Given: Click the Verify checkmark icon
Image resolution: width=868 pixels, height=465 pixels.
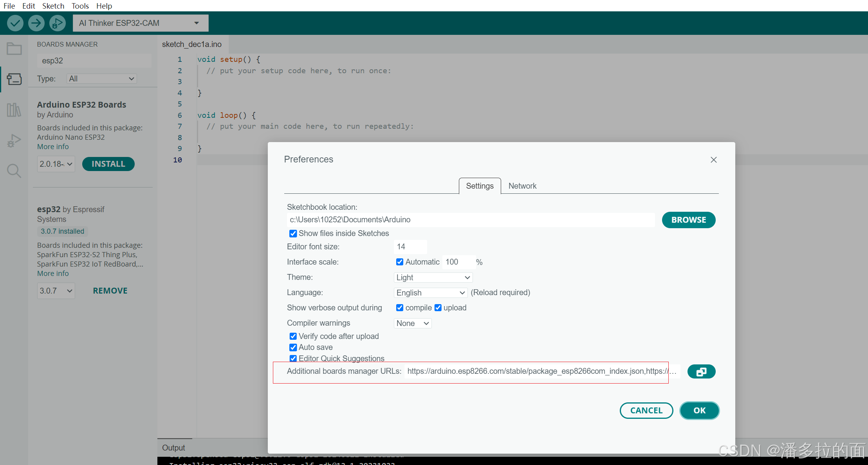Looking at the screenshot, I should coord(15,23).
